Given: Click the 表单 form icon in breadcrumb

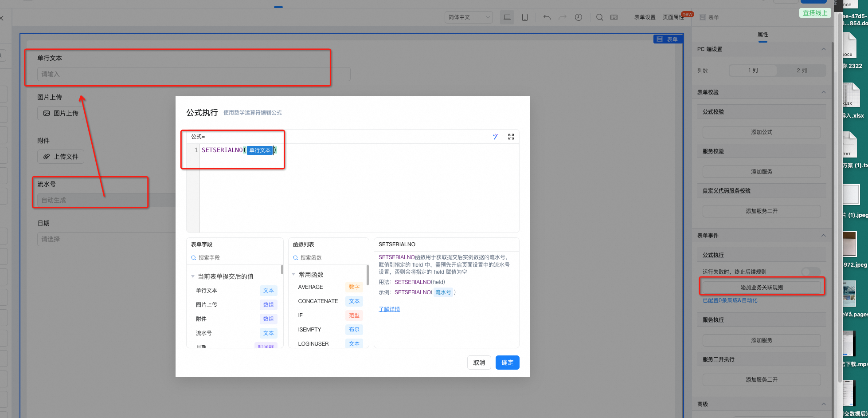Looking at the screenshot, I should coord(703,17).
